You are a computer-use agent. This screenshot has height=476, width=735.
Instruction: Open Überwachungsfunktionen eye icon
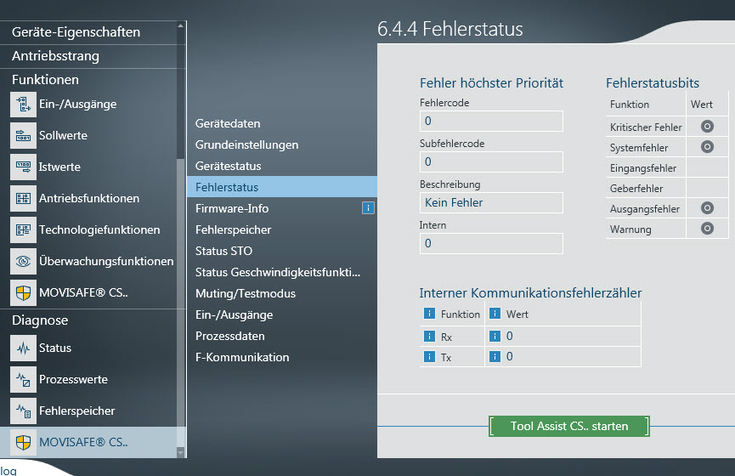point(24,261)
